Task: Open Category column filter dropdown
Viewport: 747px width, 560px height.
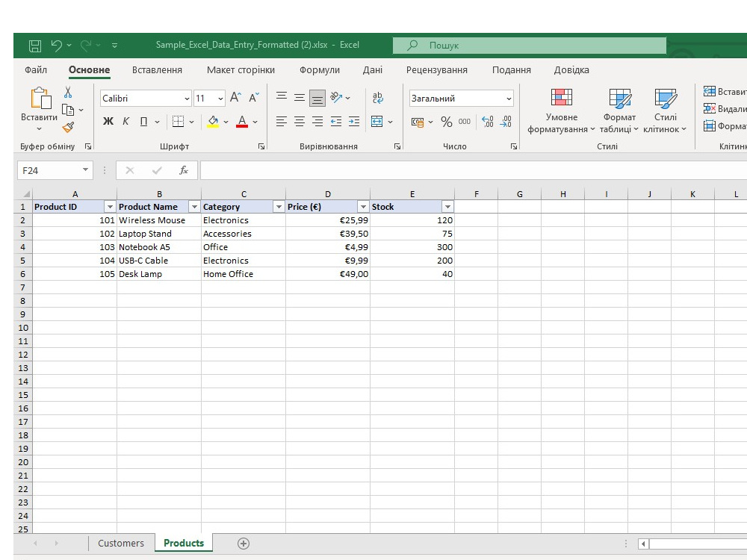Action: point(279,207)
